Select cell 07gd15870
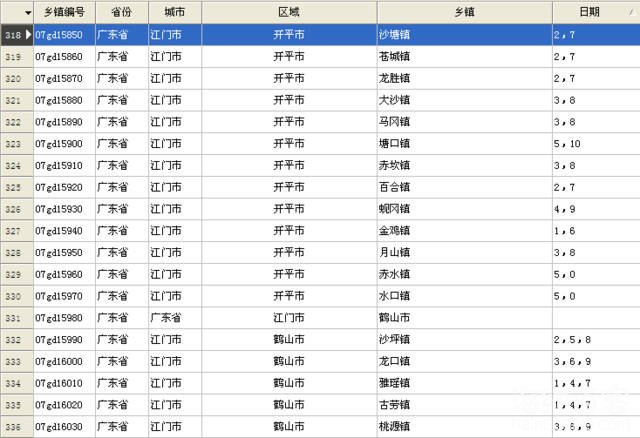This screenshot has width=640, height=438. 64,78
